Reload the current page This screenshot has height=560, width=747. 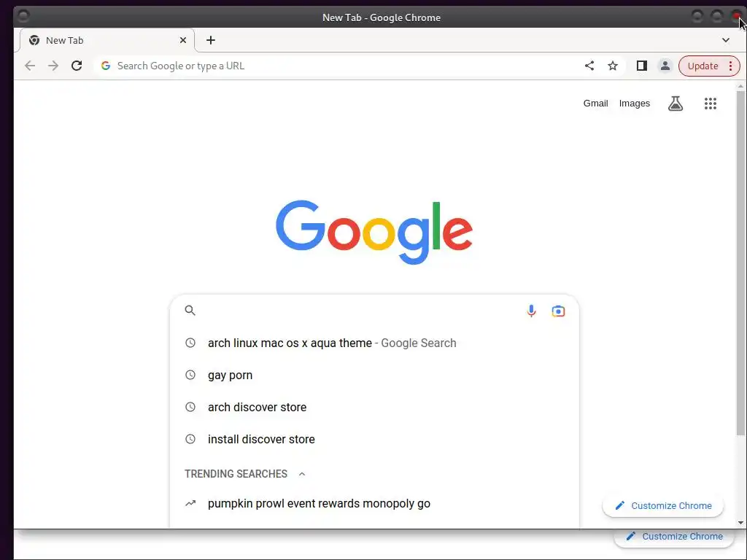point(77,66)
